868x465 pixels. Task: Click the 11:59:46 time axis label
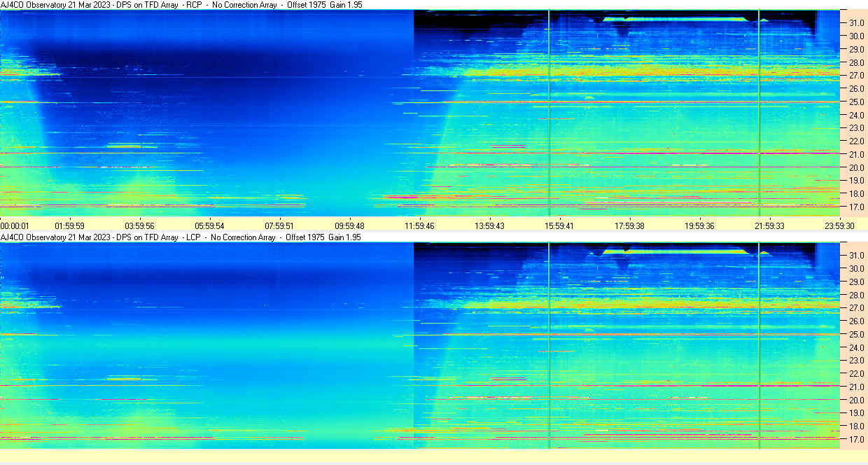pos(419,225)
